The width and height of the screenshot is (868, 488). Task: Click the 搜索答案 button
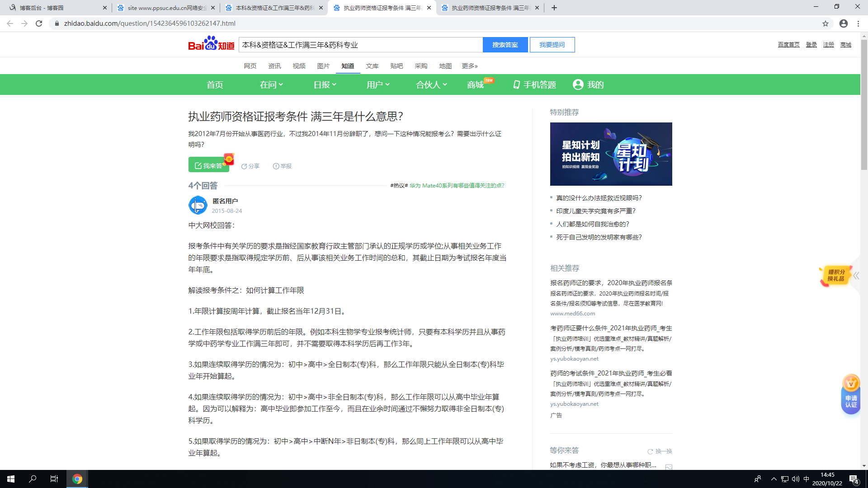click(505, 45)
